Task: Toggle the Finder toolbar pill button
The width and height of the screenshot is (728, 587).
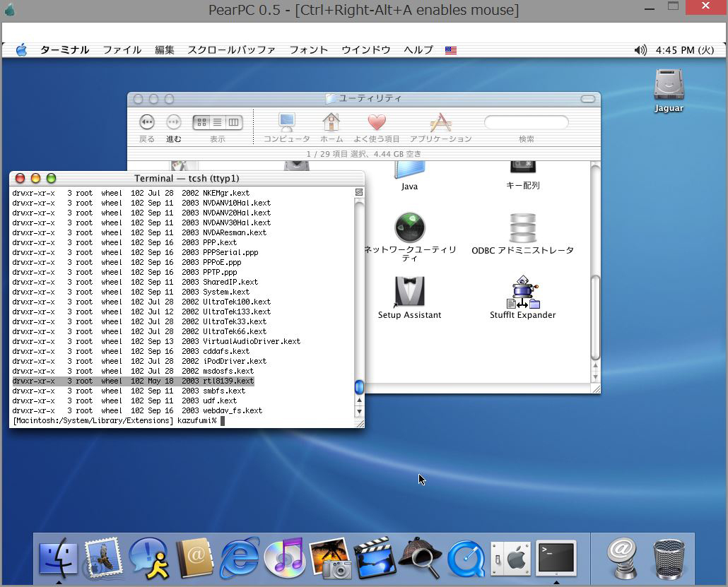Action: [x=588, y=99]
